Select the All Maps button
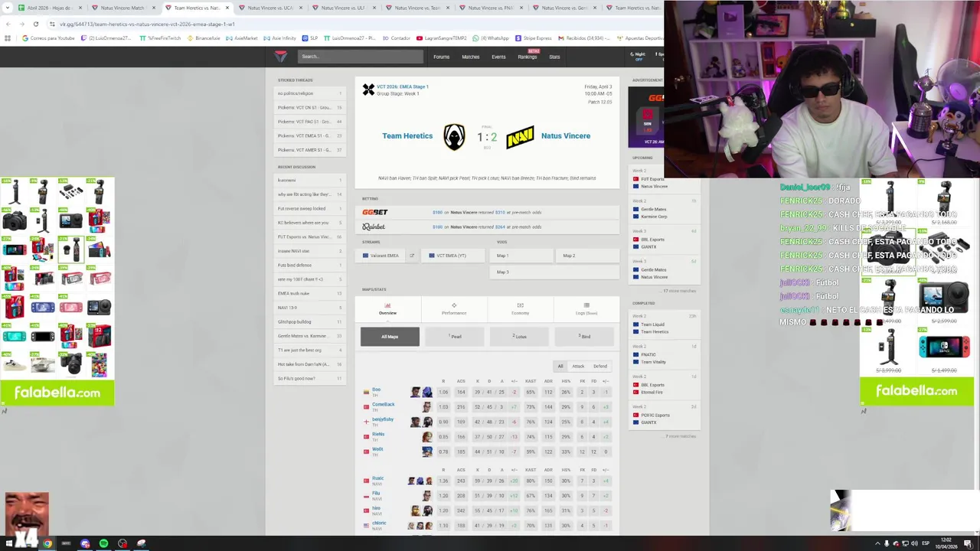Image resolution: width=980 pixels, height=551 pixels. pos(390,337)
